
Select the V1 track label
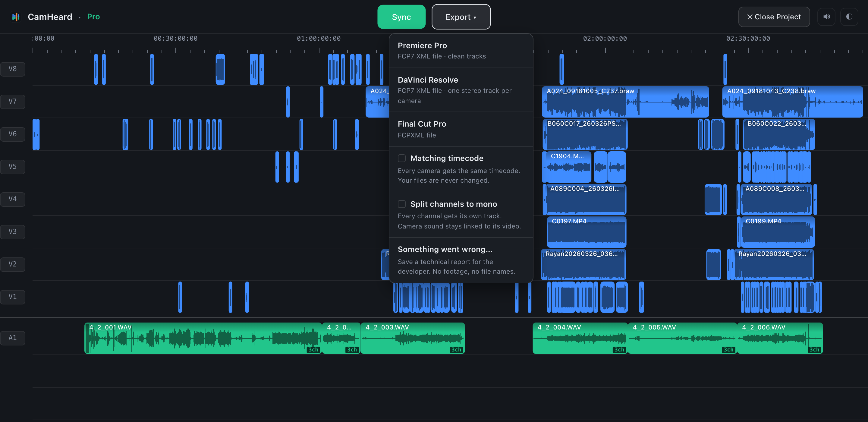click(x=12, y=297)
